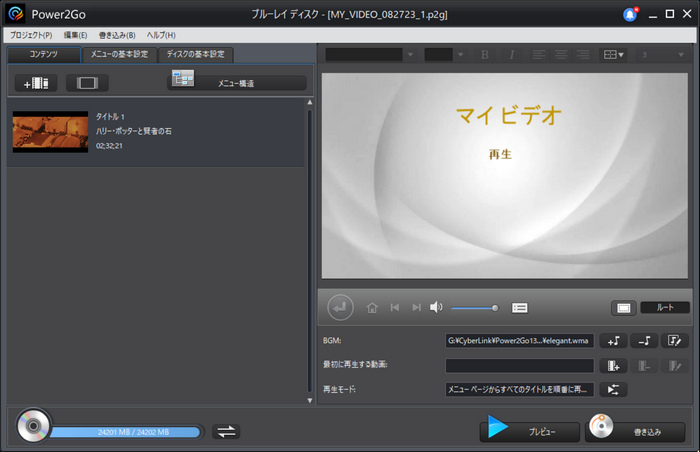700x452 pixels.
Task: Jump to previous menu page
Action: coord(394,307)
